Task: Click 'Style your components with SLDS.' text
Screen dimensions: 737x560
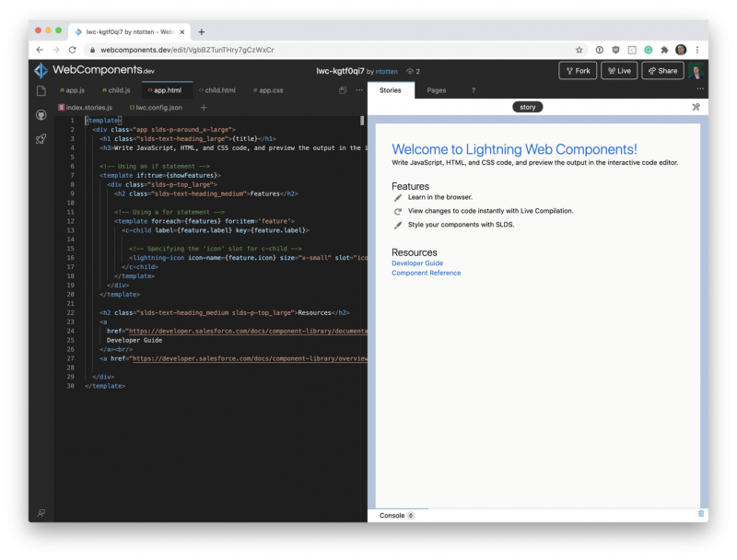Action: (461, 225)
